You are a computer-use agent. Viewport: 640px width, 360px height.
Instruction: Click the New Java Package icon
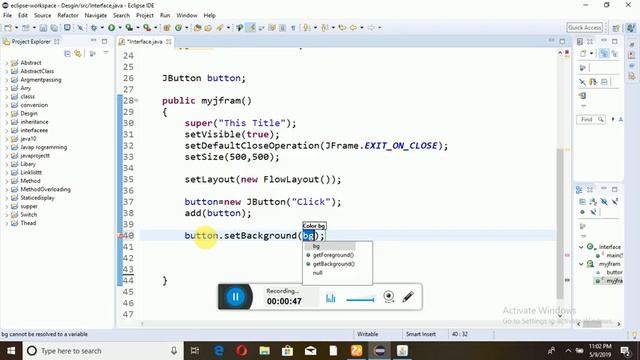167,28
